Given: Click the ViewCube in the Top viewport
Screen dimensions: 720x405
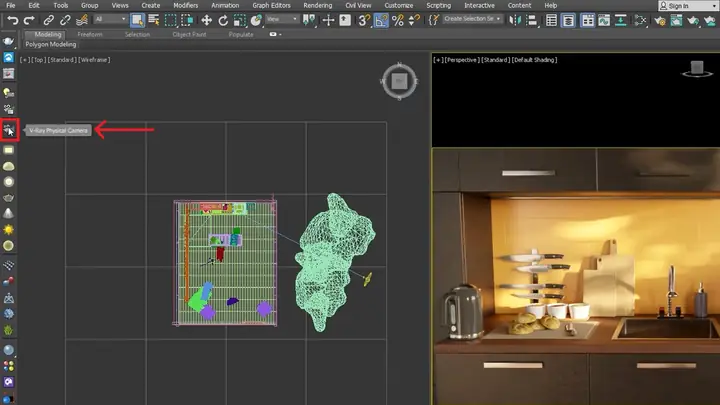Looking at the screenshot, I should point(399,81).
